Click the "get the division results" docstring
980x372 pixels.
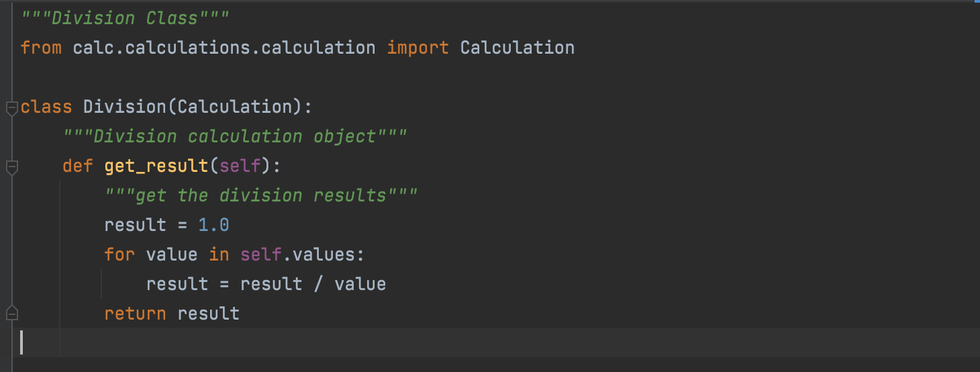pyautogui.click(x=260, y=195)
